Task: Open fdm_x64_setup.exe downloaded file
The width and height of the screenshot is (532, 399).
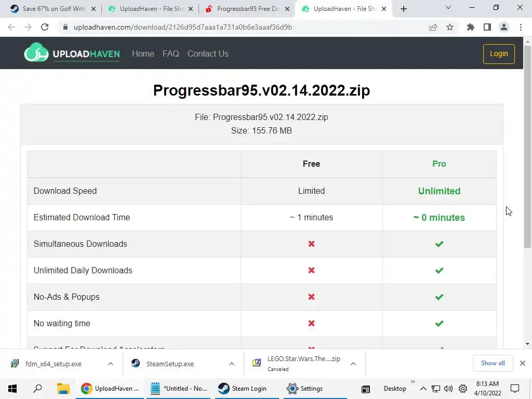Action: coord(53,364)
